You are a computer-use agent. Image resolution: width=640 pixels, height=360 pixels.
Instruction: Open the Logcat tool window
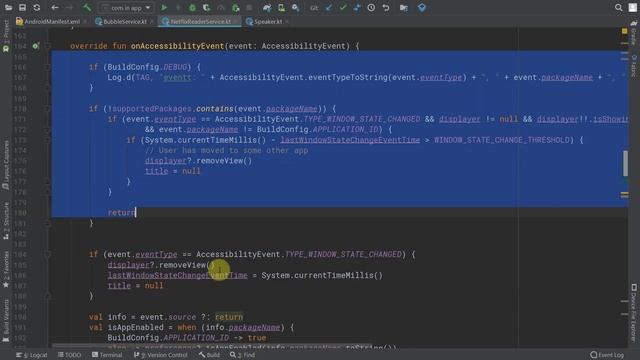click(32, 355)
